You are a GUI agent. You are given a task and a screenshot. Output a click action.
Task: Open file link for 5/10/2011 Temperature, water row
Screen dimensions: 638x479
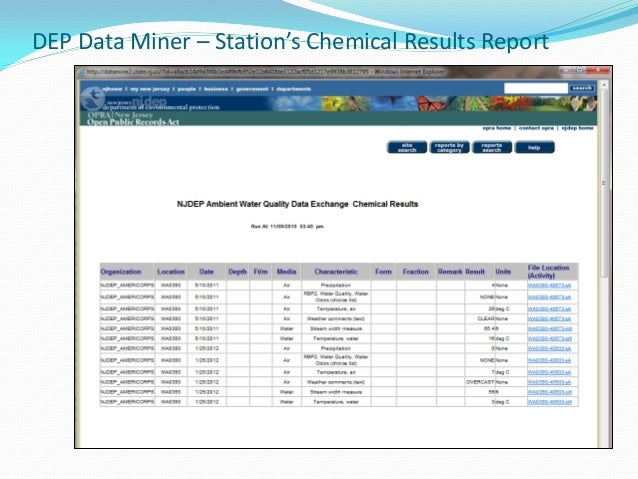[x=550, y=339]
